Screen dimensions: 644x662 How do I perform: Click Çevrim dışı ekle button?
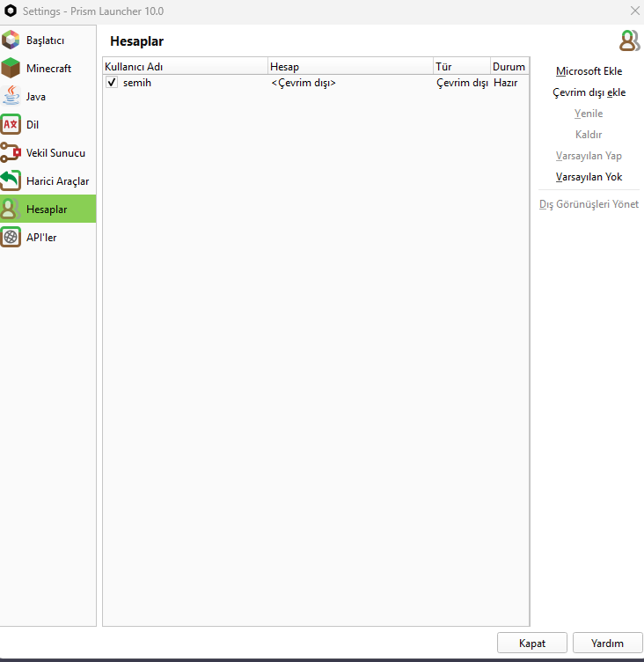coord(589,92)
